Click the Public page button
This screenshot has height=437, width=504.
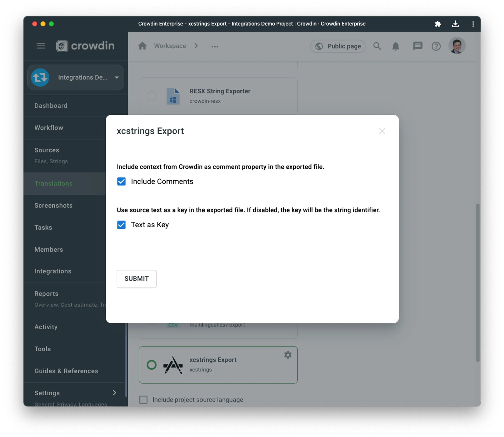(338, 46)
